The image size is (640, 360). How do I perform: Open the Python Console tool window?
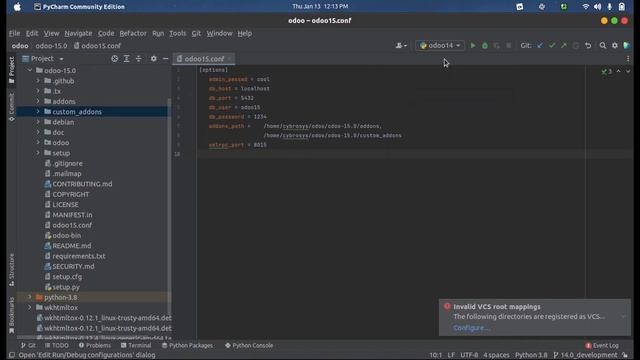click(249, 345)
